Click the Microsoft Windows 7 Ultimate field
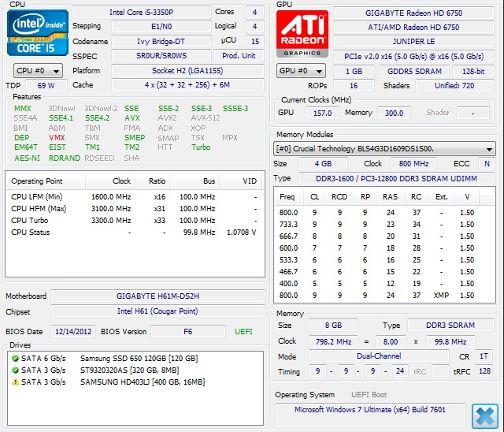This screenshot has height=432, width=504. (x=370, y=410)
